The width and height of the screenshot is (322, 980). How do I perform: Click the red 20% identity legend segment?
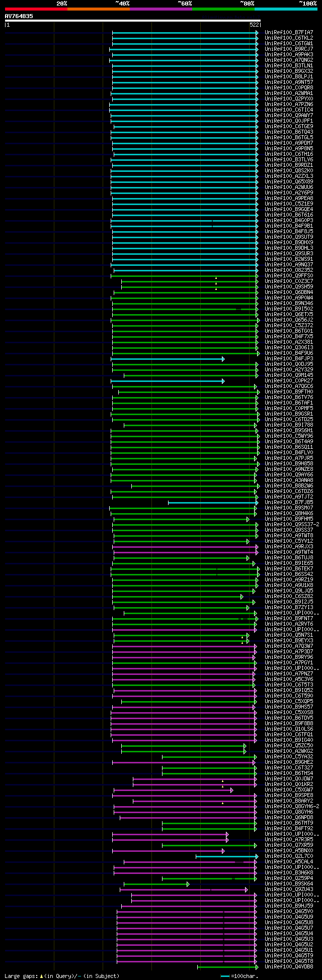(x=36, y=9)
